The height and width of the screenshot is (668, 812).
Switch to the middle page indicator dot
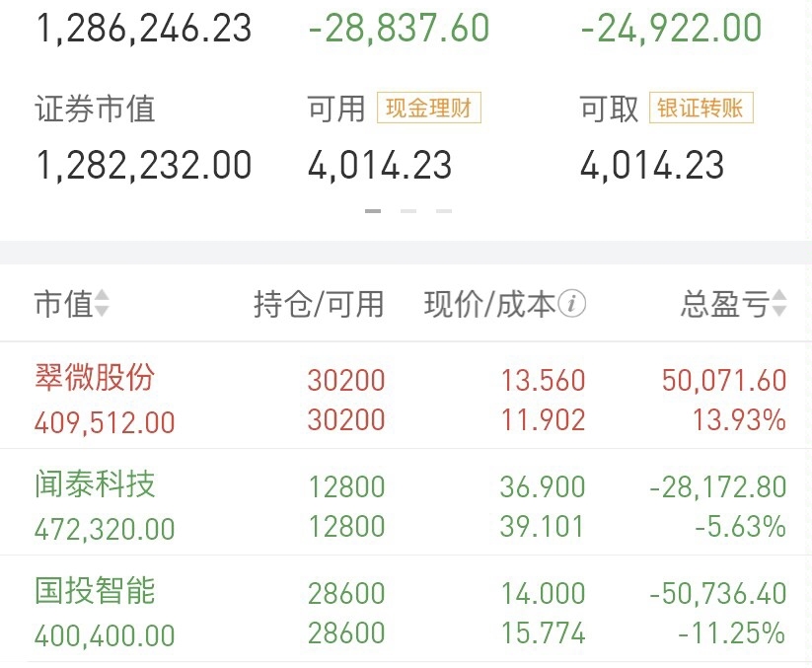pyautogui.click(x=408, y=211)
